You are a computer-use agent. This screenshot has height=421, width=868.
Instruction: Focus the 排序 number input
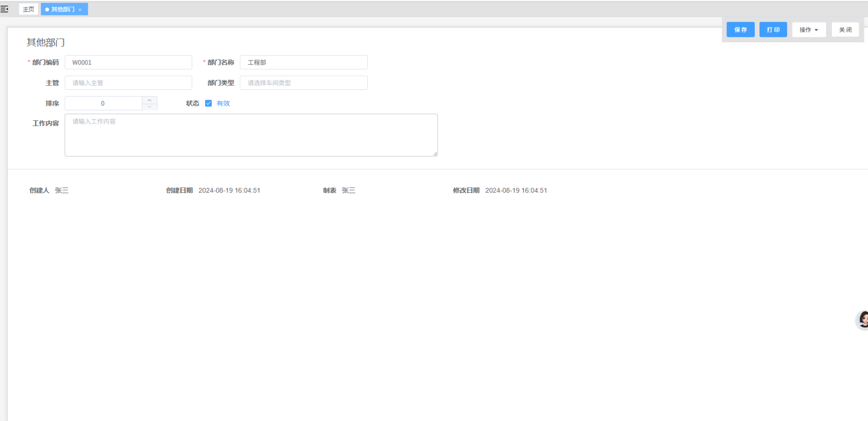(x=103, y=103)
